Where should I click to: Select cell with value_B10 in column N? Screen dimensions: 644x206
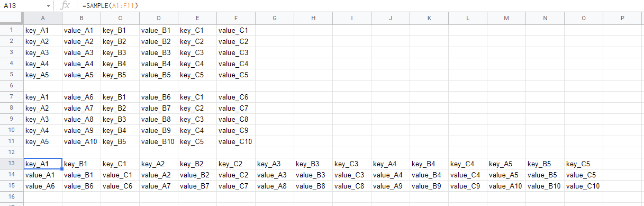(545, 186)
